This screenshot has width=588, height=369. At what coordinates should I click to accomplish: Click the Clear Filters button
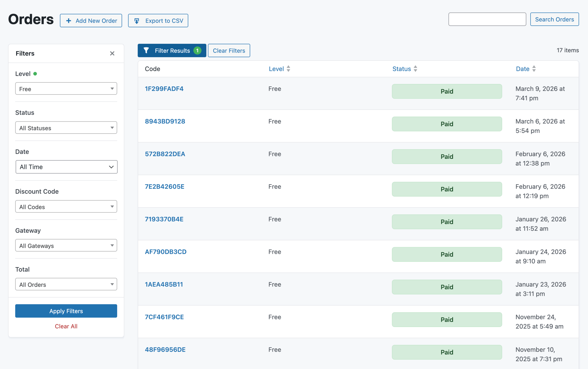pos(229,50)
